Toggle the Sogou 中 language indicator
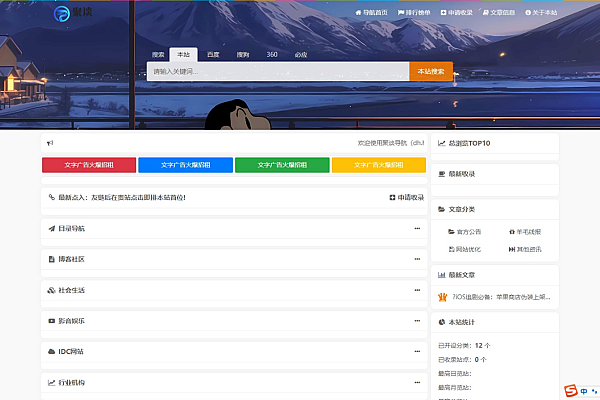600x400 pixels. 584,391
